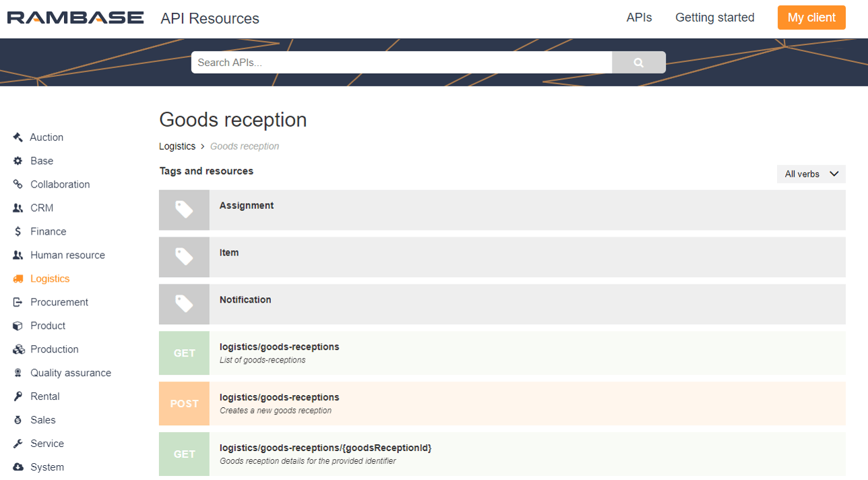Screen dimensions: 868x480
Task: Click the CRM people icon
Action: click(x=18, y=208)
